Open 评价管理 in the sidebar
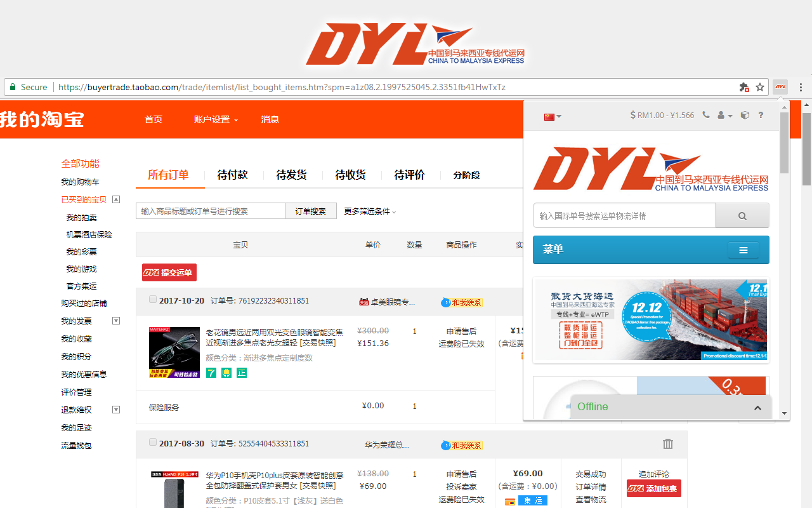This screenshot has height=508, width=812. point(76,392)
